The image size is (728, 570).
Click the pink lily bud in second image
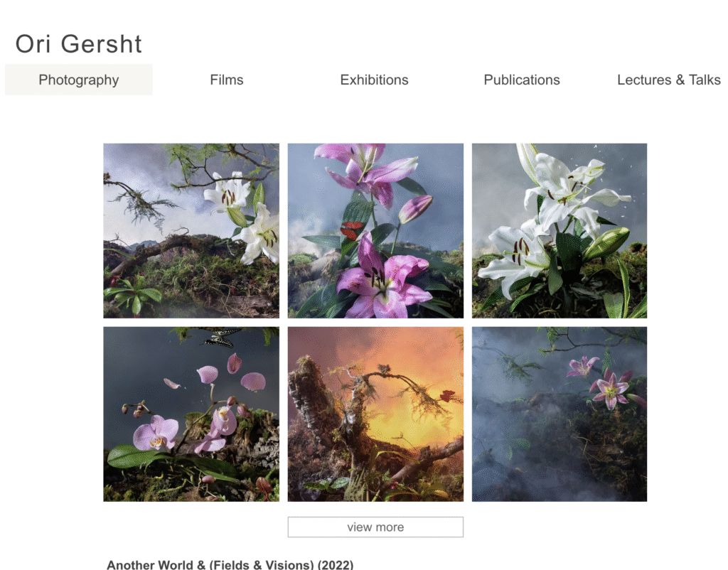point(415,208)
